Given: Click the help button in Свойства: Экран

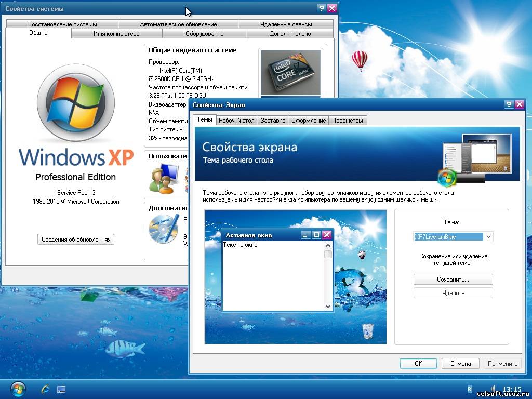Looking at the screenshot, I should coord(509,104).
